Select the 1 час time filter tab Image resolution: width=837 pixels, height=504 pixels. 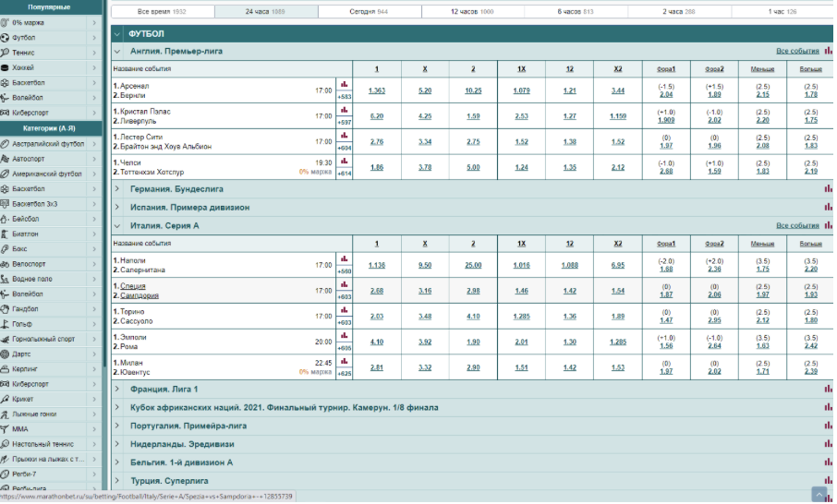782,11
